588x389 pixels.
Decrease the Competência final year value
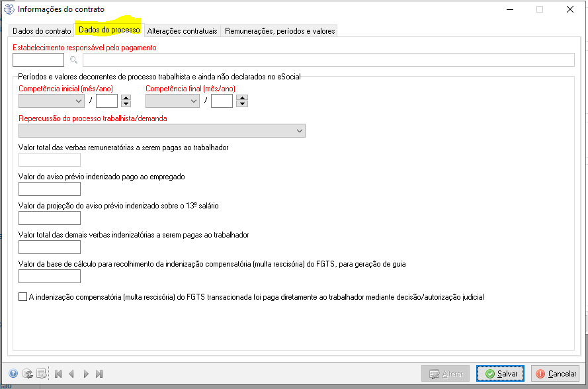[x=242, y=104]
